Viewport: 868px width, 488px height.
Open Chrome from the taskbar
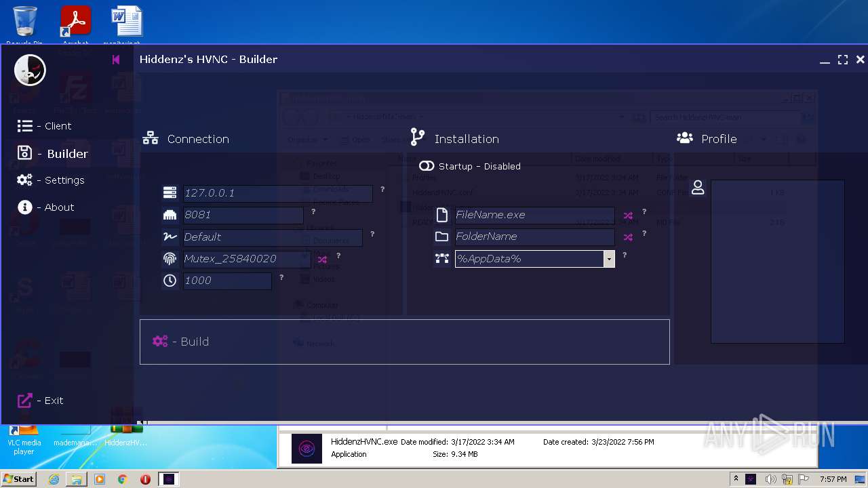[x=122, y=479]
